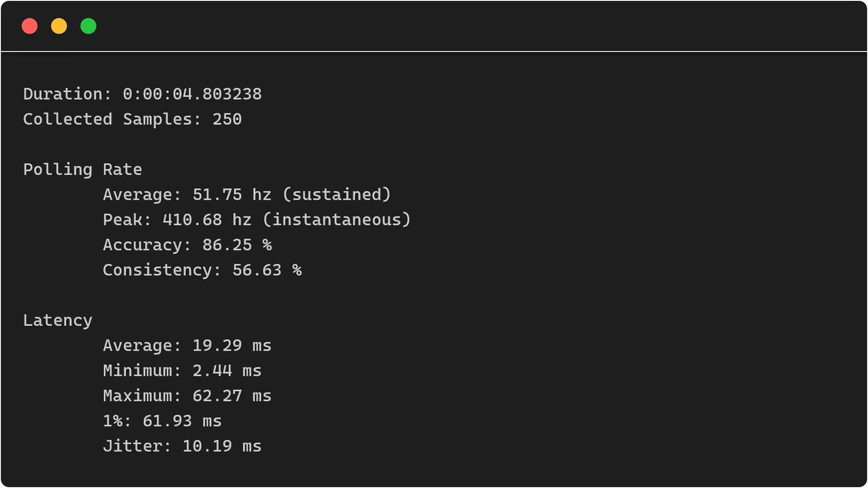The height and width of the screenshot is (488, 868).
Task: Click the Latency heading
Action: 58,320
